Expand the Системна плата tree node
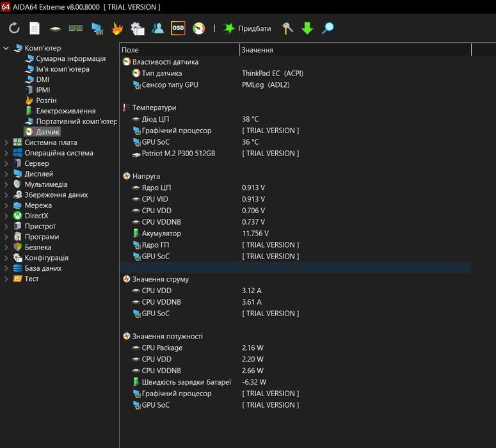 coord(6,143)
